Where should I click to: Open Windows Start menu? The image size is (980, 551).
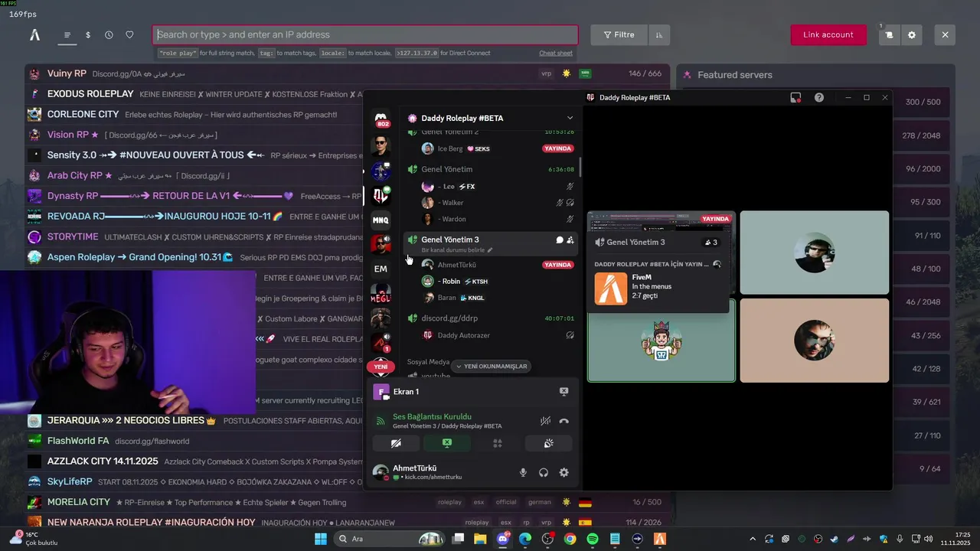click(320, 539)
